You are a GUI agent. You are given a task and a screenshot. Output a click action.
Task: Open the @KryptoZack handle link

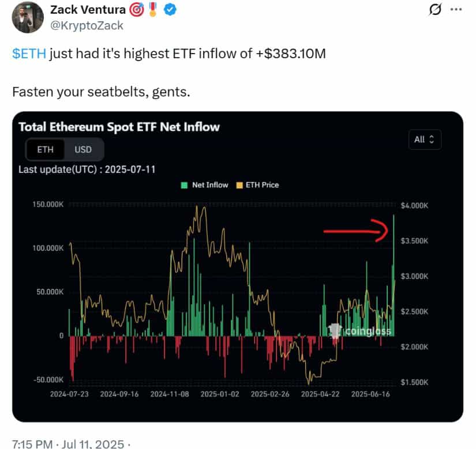(x=87, y=26)
